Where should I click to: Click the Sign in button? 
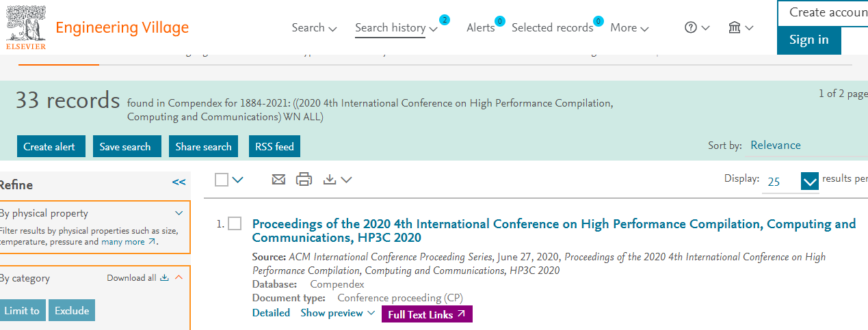[808, 40]
